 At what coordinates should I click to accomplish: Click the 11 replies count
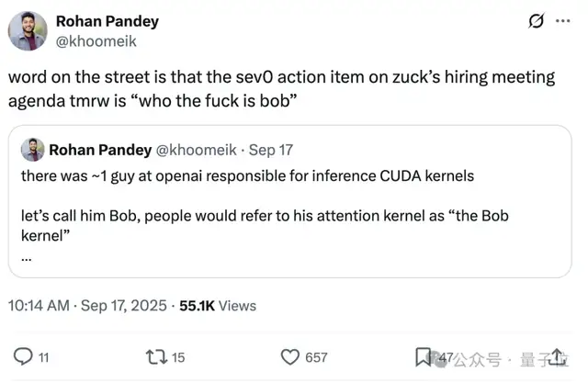(x=42, y=358)
